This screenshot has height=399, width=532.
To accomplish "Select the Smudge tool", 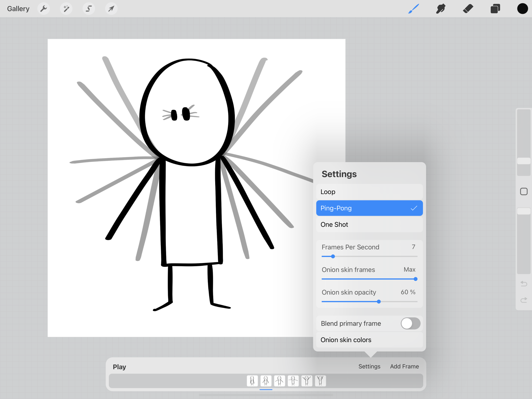I will click(x=441, y=9).
